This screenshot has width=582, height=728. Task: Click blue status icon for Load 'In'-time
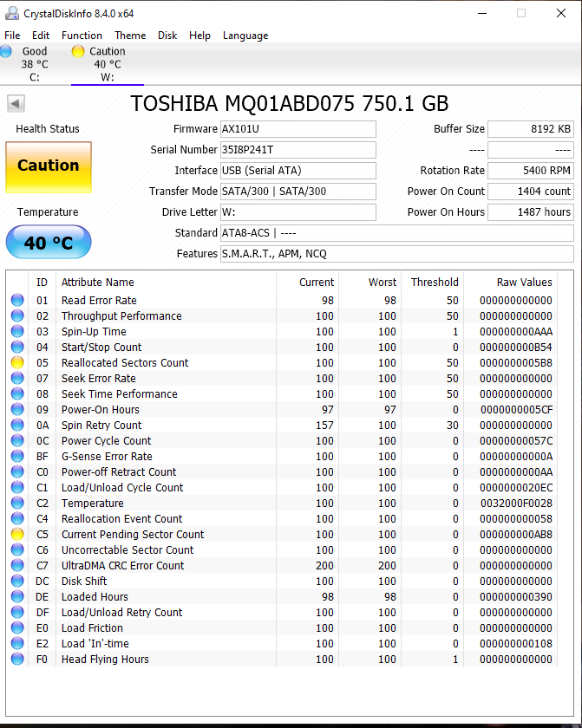[x=17, y=643]
